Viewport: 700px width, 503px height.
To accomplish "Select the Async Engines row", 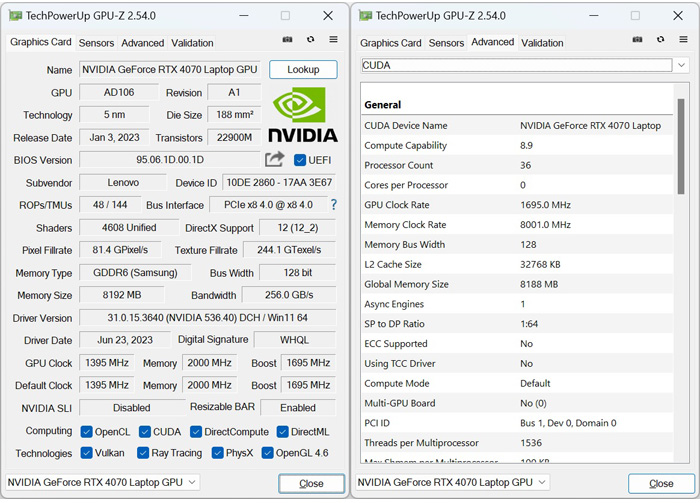I will click(x=518, y=304).
